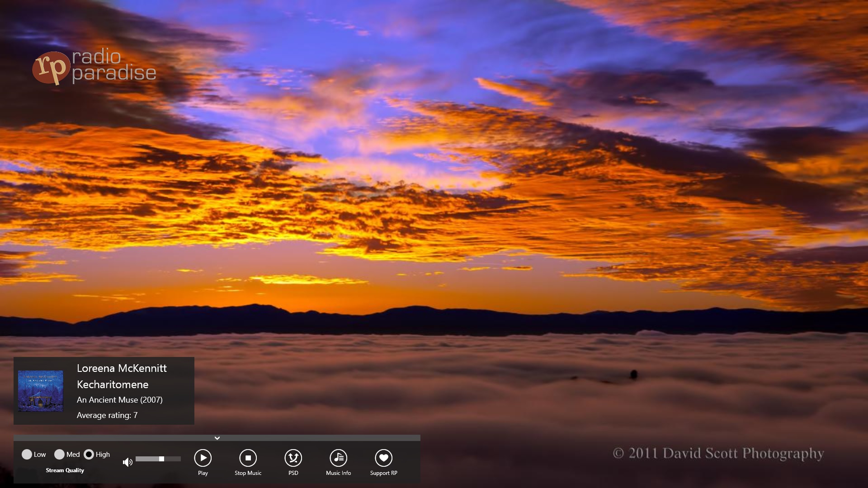Select the Med stream quality option
This screenshot has height=488, width=868.
(x=59, y=455)
